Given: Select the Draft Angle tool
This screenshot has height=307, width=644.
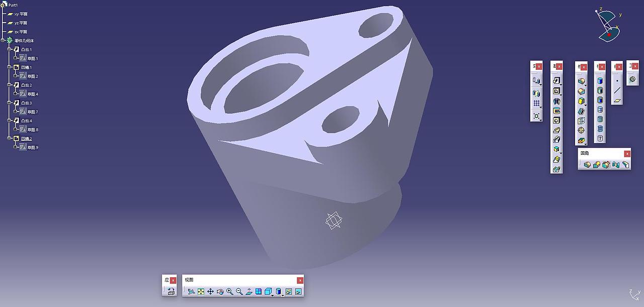Looking at the screenshot, I should point(581,101).
